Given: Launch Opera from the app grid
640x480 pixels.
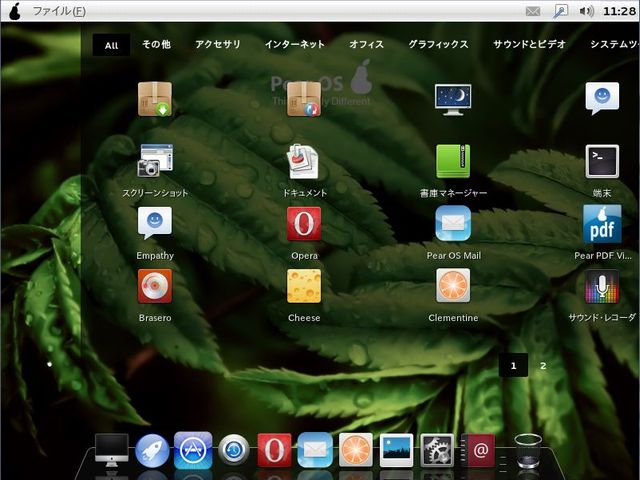Looking at the screenshot, I should pyautogui.click(x=304, y=225).
